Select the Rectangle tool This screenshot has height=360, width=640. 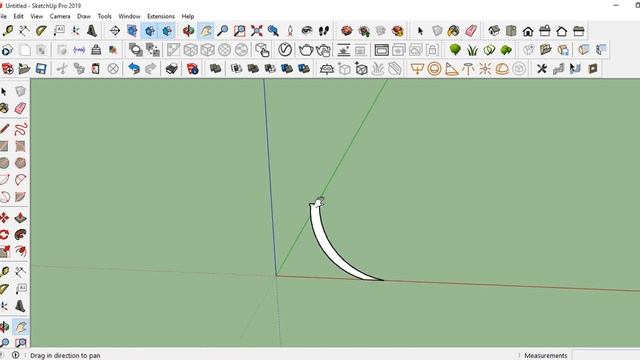(4, 146)
